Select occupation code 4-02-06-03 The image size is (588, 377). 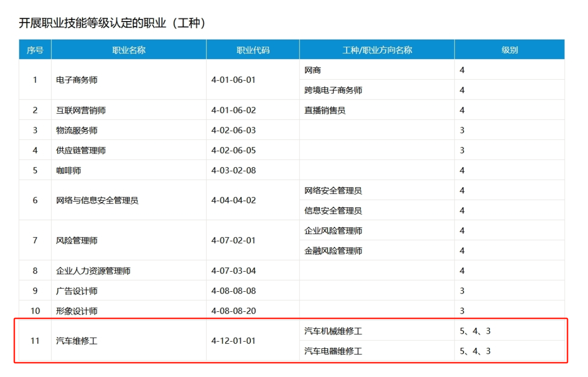234,131
